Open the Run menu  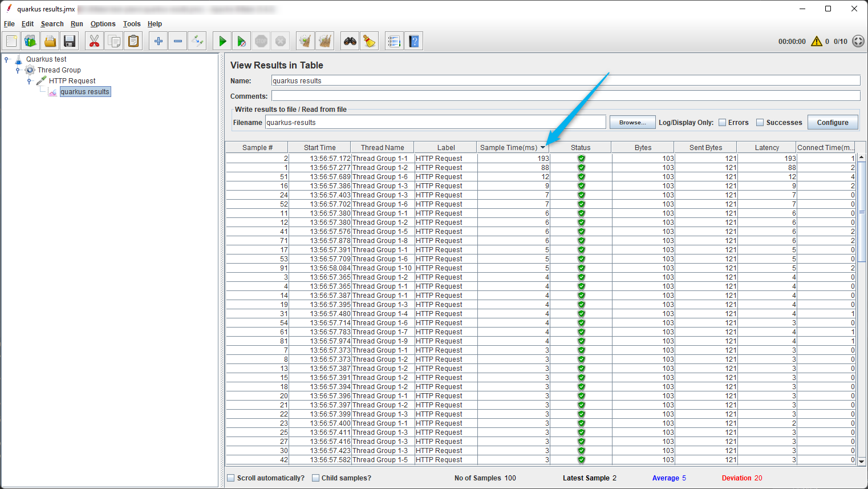click(x=77, y=24)
